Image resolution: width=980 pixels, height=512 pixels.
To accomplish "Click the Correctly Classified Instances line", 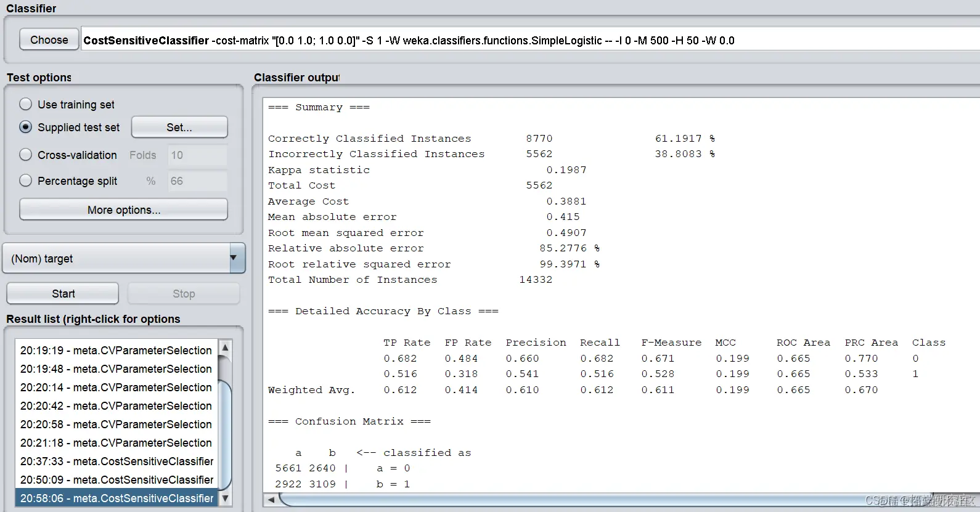I will click(x=491, y=139).
